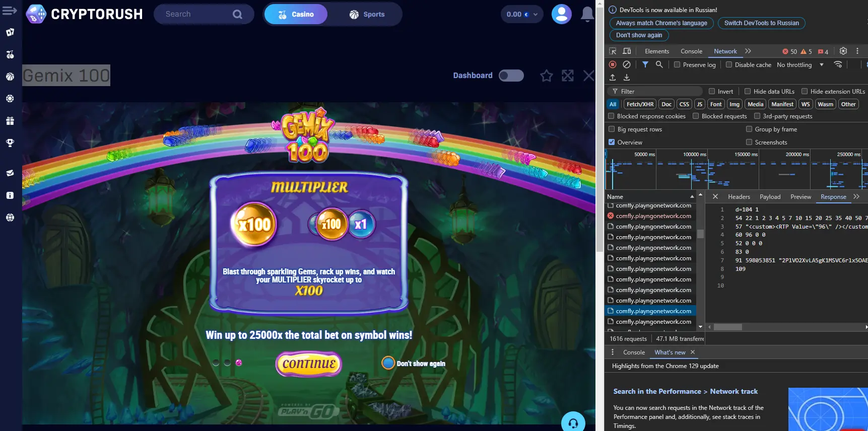Open the cherry slots sidebar icon
Viewport: 868px width, 431px height.
[x=10, y=54]
